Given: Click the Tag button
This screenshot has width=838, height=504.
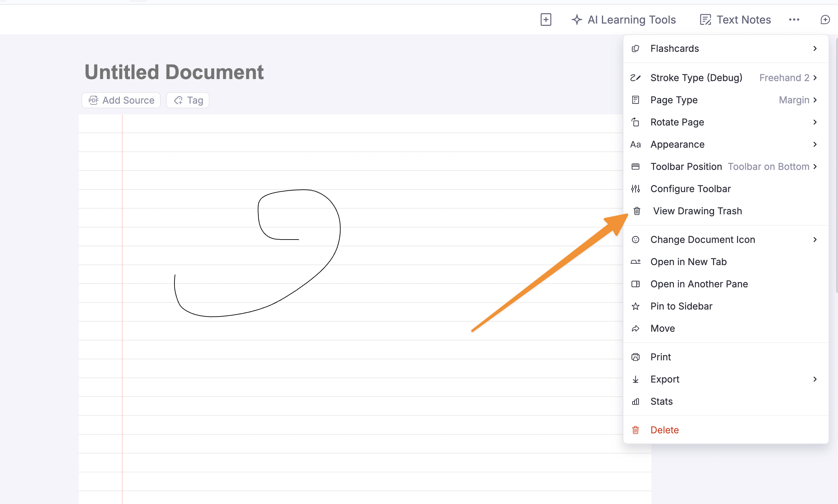Looking at the screenshot, I should pyautogui.click(x=188, y=100).
